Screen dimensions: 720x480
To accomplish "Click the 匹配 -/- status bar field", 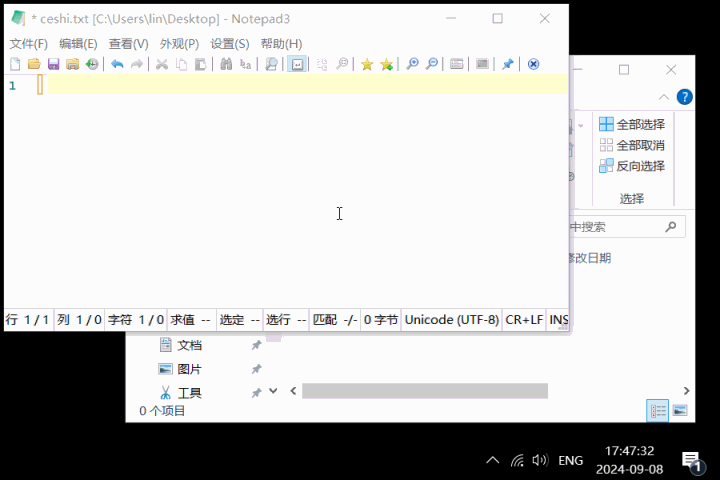I will pos(335,320).
